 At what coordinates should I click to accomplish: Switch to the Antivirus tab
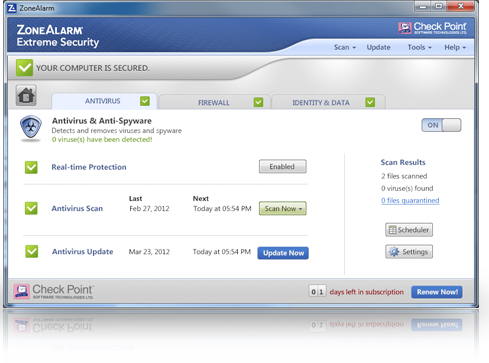[x=104, y=101]
